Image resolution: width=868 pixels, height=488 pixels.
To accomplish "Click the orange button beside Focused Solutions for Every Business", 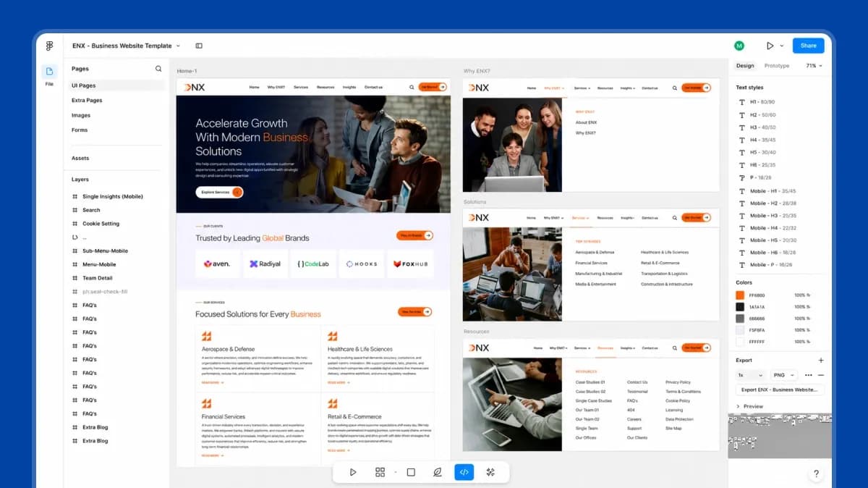I will tap(414, 312).
